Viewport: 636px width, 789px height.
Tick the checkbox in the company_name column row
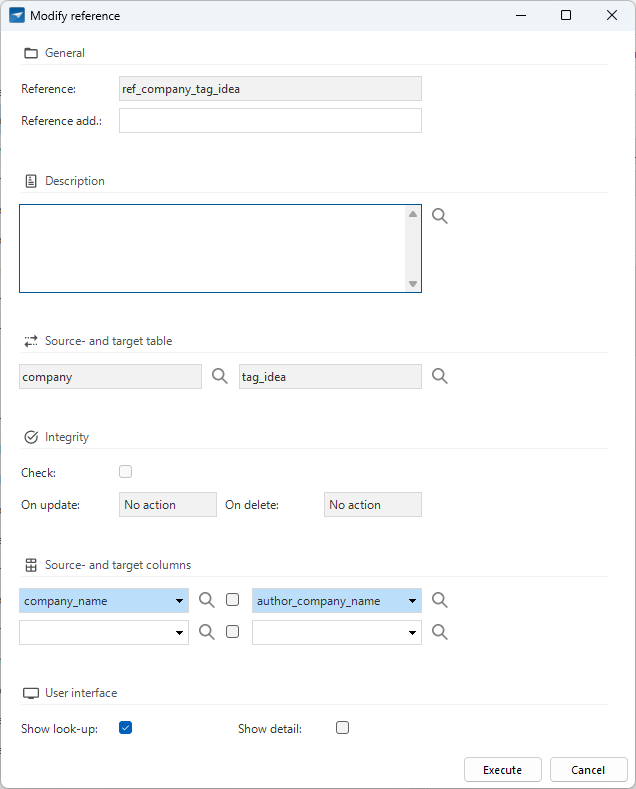click(x=232, y=600)
